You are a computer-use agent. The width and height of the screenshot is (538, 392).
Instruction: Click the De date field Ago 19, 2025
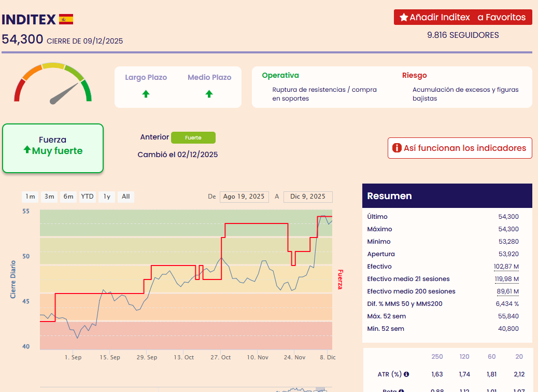(244, 197)
